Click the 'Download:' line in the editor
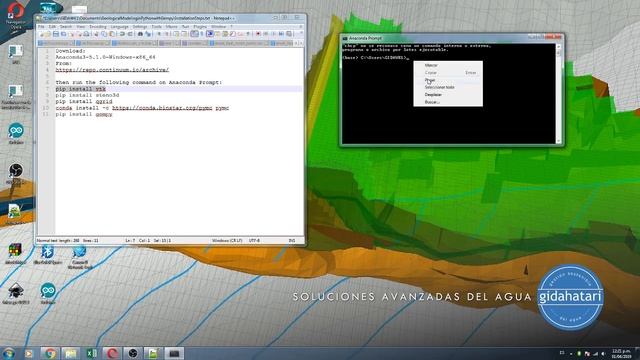The width and height of the screenshot is (640, 360). coord(71,51)
